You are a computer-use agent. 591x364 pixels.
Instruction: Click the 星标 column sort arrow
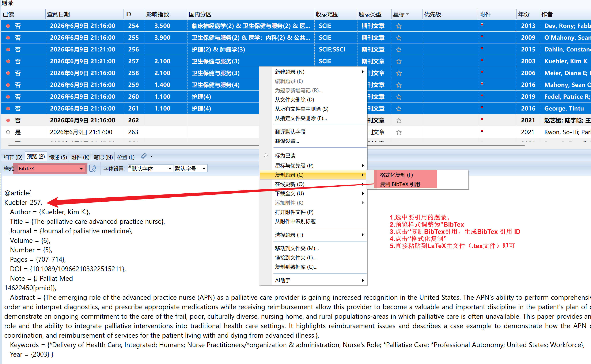[407, 14]
